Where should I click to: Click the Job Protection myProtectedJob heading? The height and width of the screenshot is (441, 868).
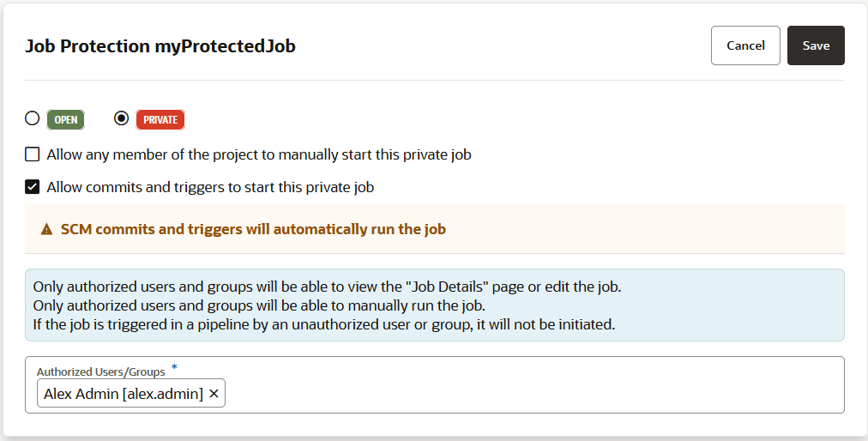point(160,46)
